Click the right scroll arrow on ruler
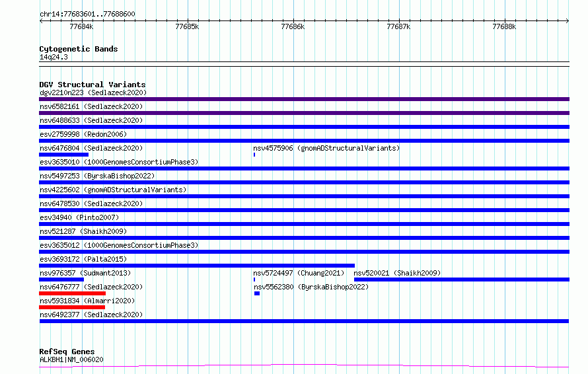This screenshot has height=374, width=588. (568, 20)
